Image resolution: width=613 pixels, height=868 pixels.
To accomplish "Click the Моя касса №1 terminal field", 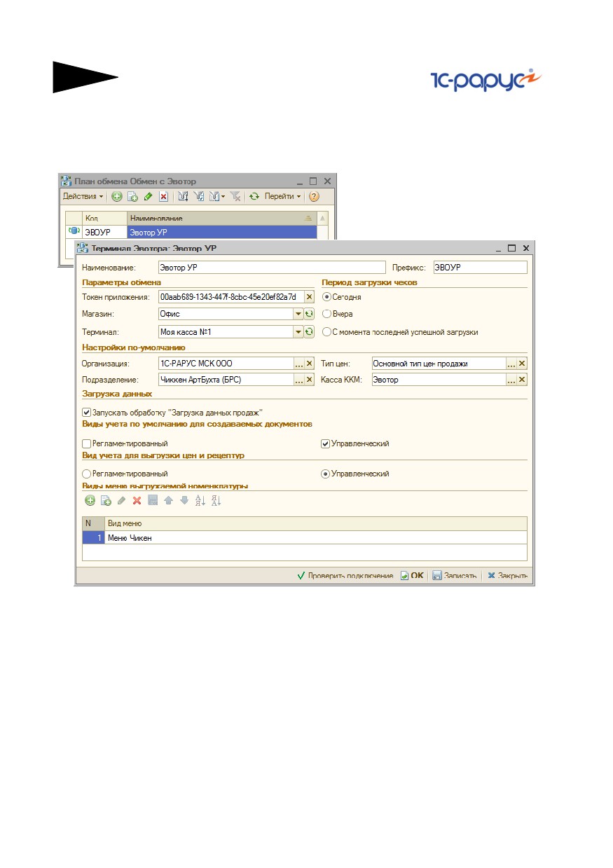I will click(226, 331).
